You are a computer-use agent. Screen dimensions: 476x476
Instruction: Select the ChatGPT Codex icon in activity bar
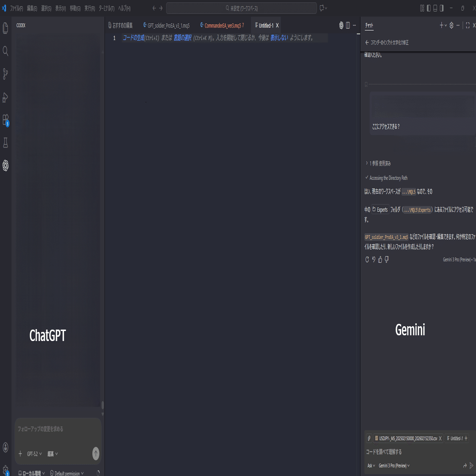[5, 166]
